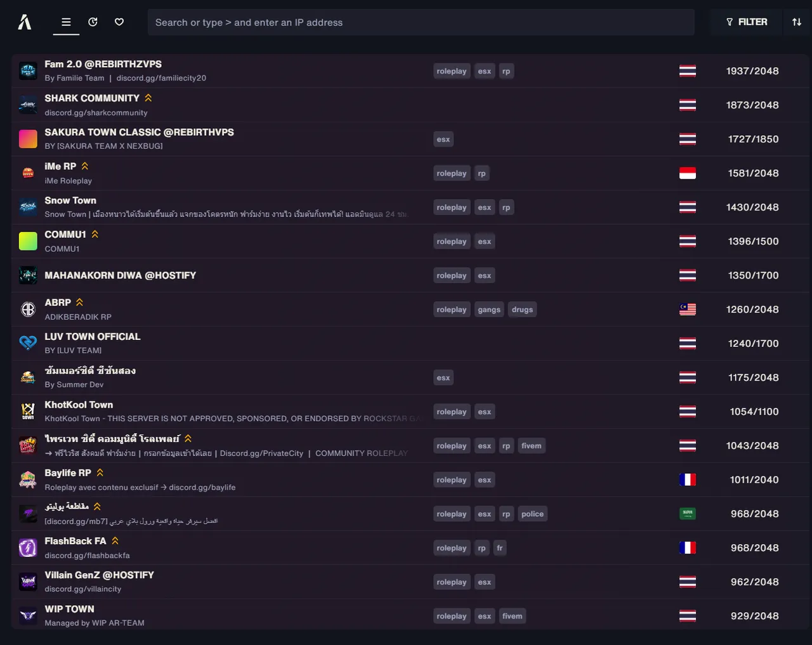Open the FILTER button
812x645 pixels.
pos(747,22)
